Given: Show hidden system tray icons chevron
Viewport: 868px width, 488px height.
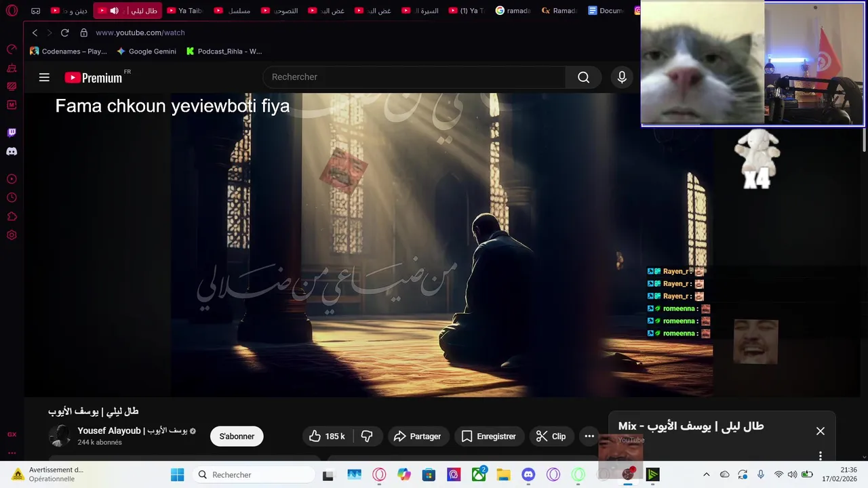Looking at the screenshot, I should pos(706,475).
